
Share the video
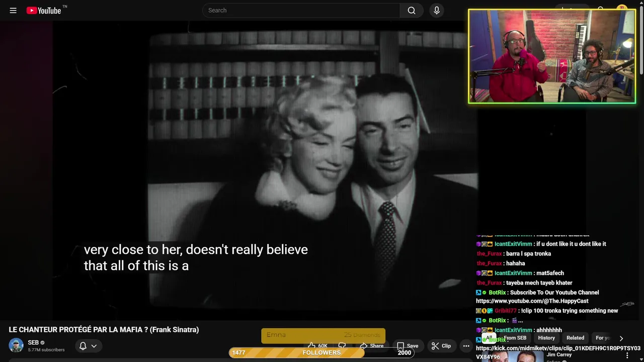(371, 346)
